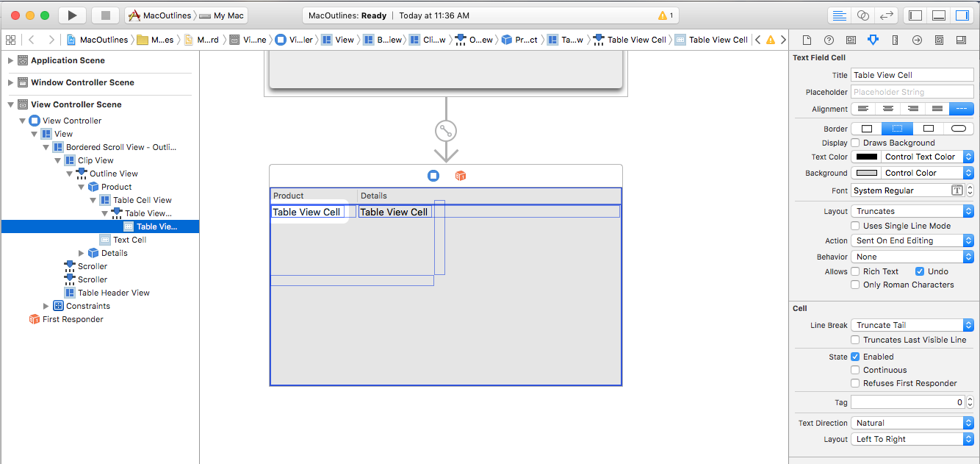The image size is (980, 464).
Task: Select Text Cell in the outline
Action: tap(129, 240)
